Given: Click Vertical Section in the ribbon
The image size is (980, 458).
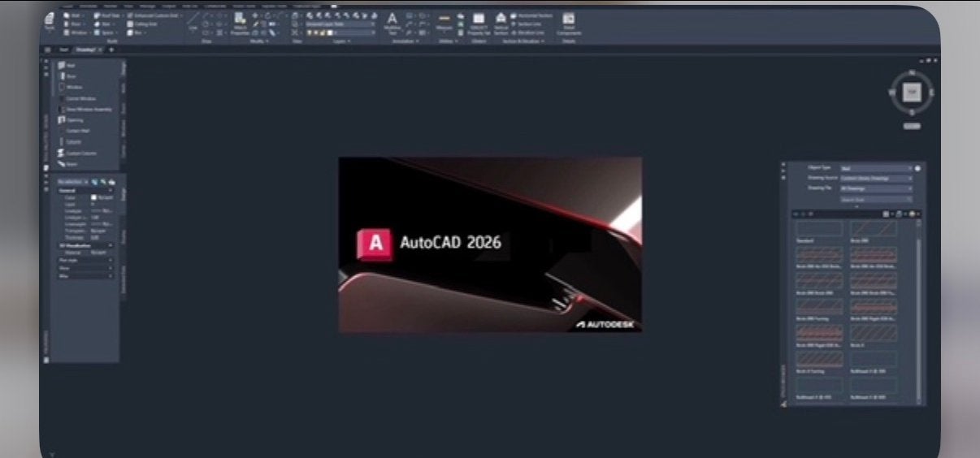Looking at the screenshot, I should [501, 23].
